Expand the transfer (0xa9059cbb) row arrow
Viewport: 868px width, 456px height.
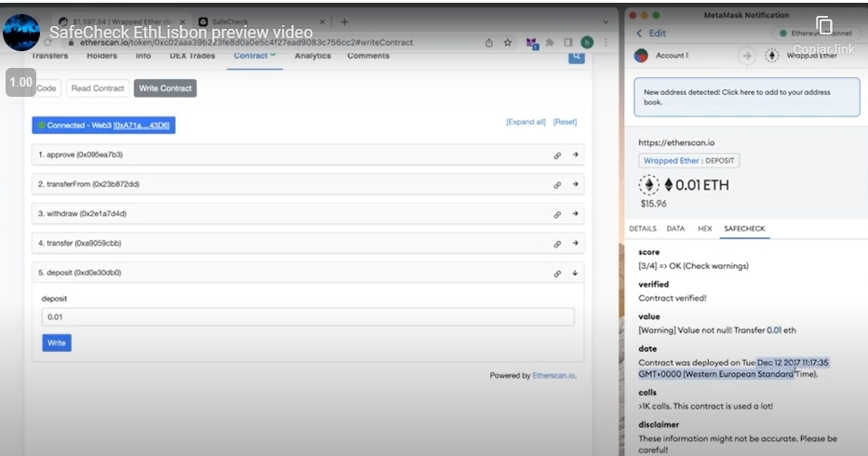tap(575, 243)
